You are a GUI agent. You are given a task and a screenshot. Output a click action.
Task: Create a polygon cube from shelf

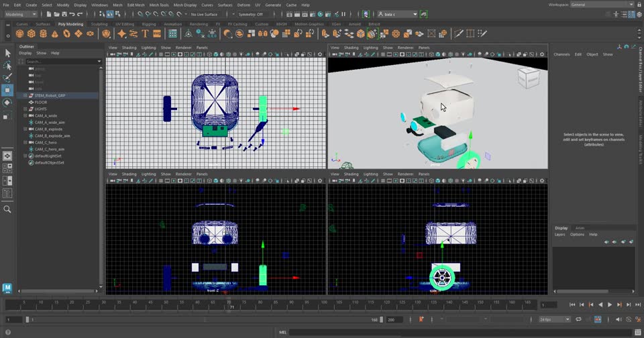tap(32, 34)
